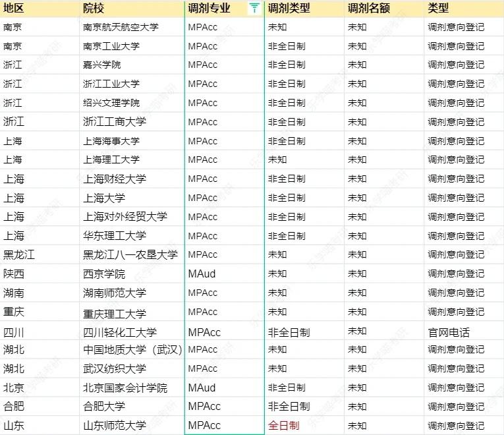Select 未知 调剂类型 in 重庆理工大学 row
Image resolution: width=504 pixels, height=435 pixels.
click(277, 312)
